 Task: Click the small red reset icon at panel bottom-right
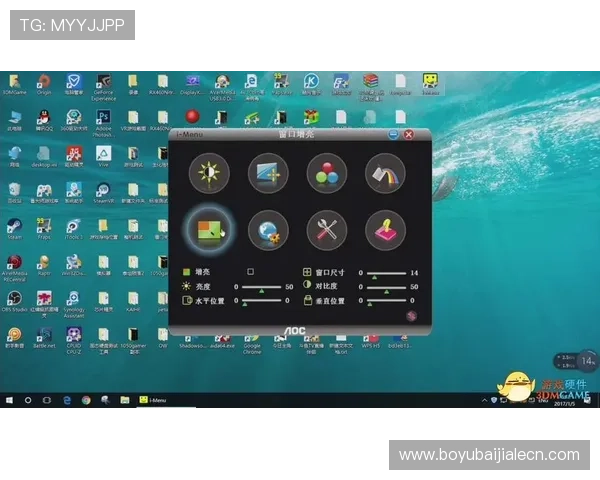click(x=411, y=317)
